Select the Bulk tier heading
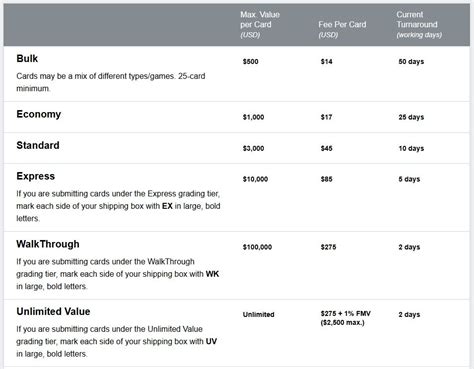This screenshot has width=474, height=369. coord(27,59)
